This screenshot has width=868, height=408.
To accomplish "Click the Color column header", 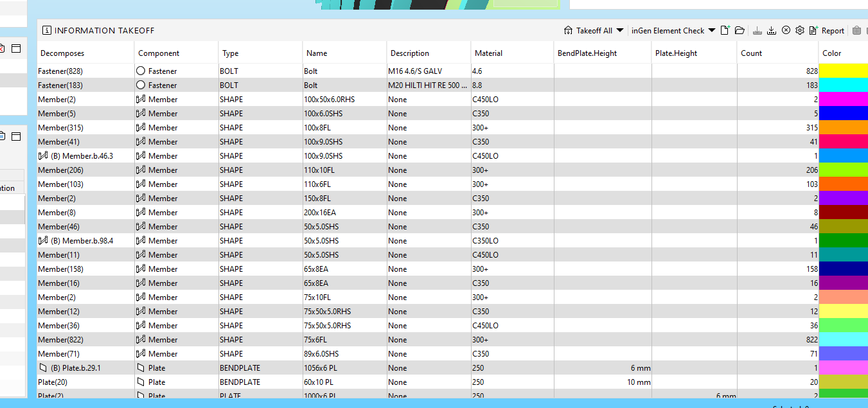I will point(844,53).
